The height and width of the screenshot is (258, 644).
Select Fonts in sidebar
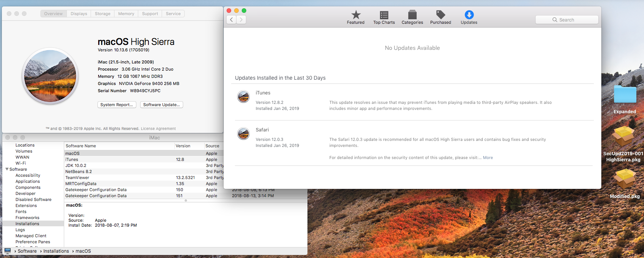(21, 212)
